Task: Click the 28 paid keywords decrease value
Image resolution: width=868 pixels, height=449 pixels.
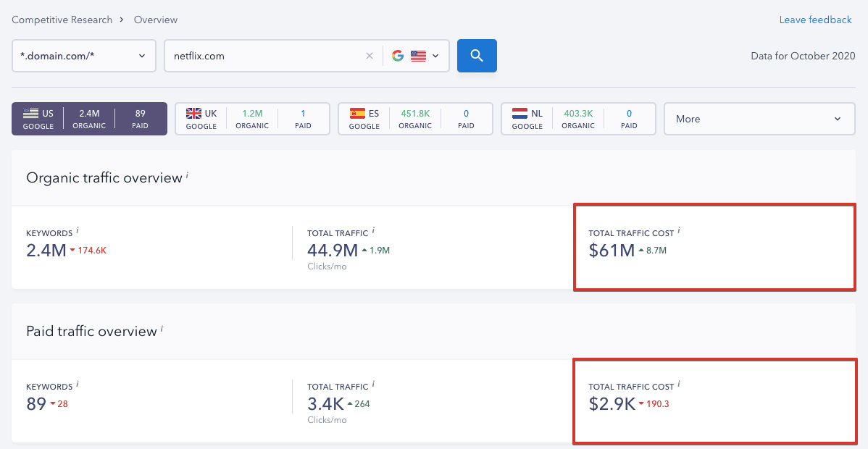Action: pyautogui.click(x=62, y=403)
